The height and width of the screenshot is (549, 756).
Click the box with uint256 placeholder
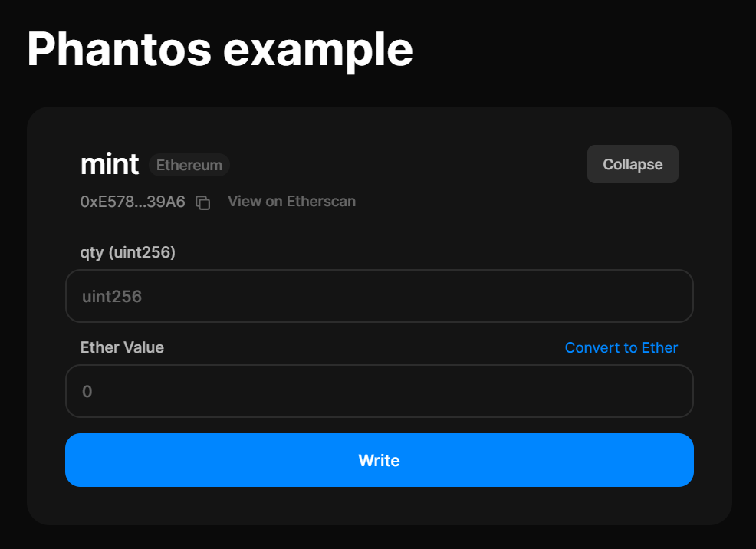pyautogui.click(x=380, y=296)
